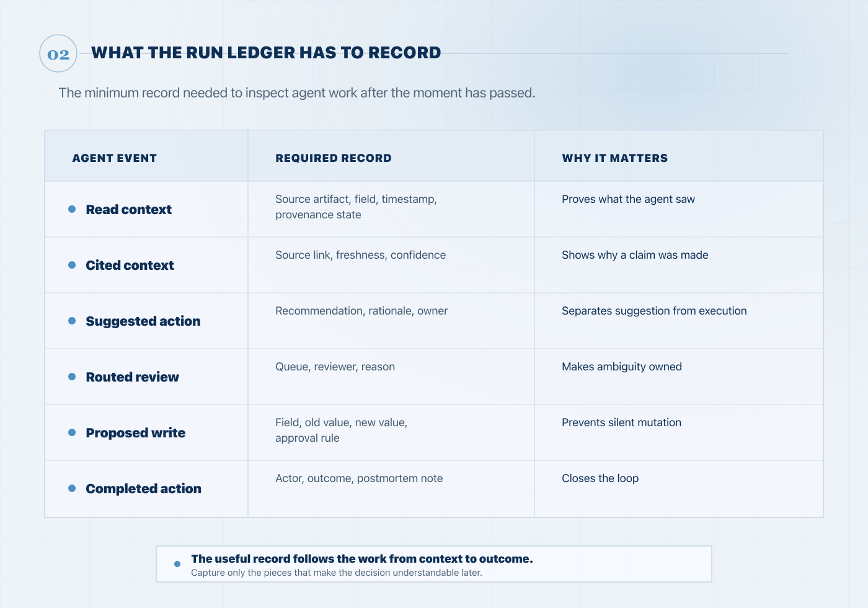Click the bullet dot beside Suggested action
Viewport: 868px width, 608px height.
(x=72, y=321)
